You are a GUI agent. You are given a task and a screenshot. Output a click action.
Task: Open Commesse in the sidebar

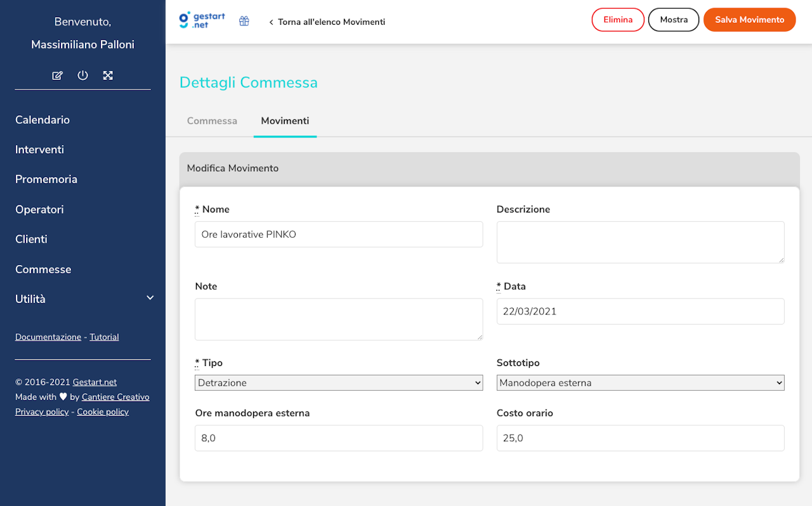(x=43, y=269)
